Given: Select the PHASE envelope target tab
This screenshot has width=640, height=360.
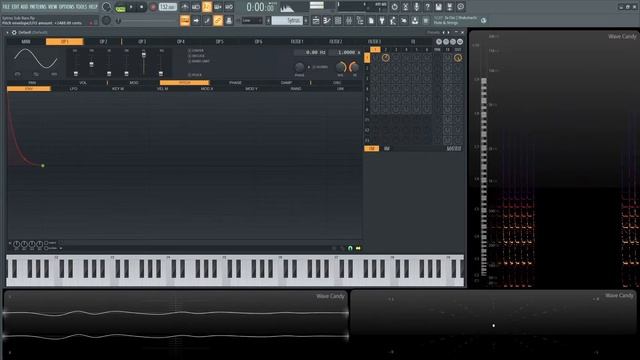Looking at the screenshot, I should pyautogui.click(x=235, y=83).
